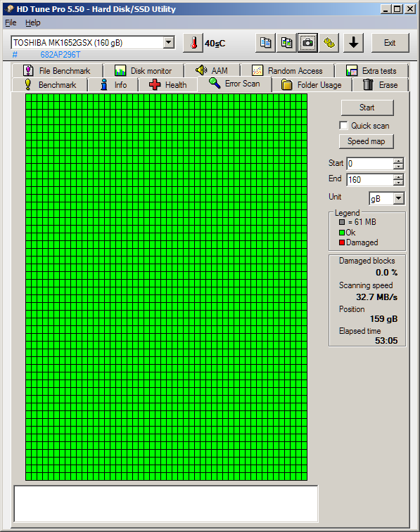Decrease the End value spinner down
420x532 pixels.
399,183
